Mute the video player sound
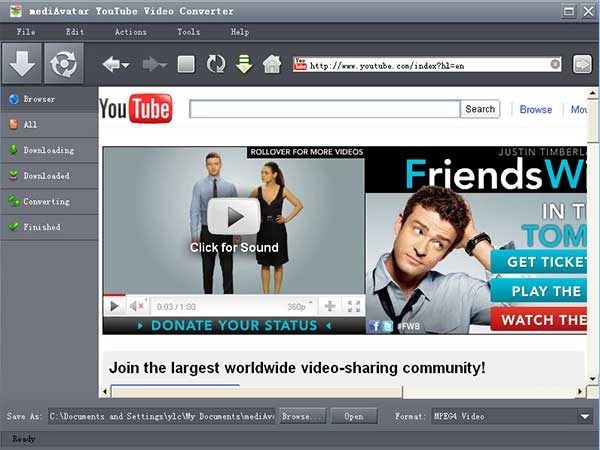The width and height of the screenshot is (600, 450). click(138, 306)
